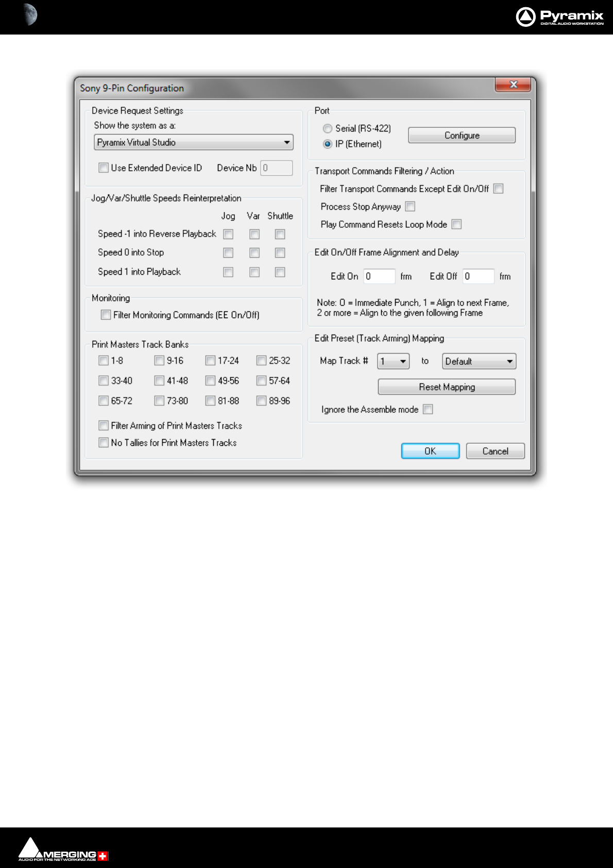Enable Process Stop Anyway checkbox
613x868 pixels.
click(410, 206)
